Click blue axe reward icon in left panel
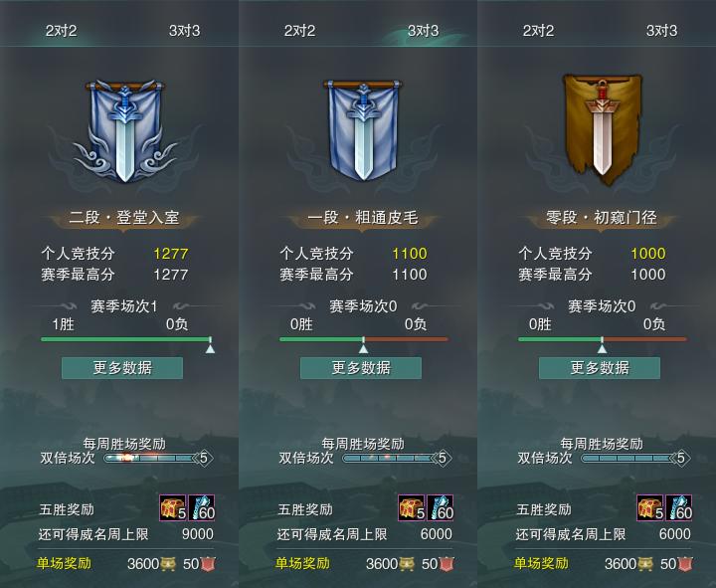The image size is (716, 588). (x=202, y=507)
